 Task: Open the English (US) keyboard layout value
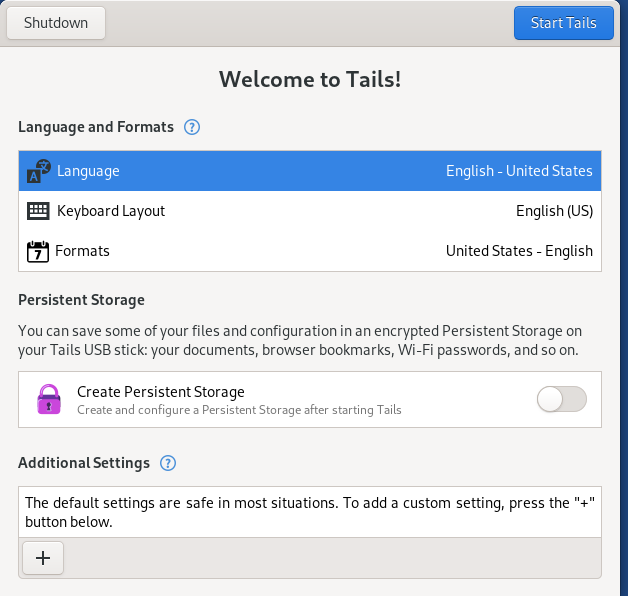pos(554,211)
